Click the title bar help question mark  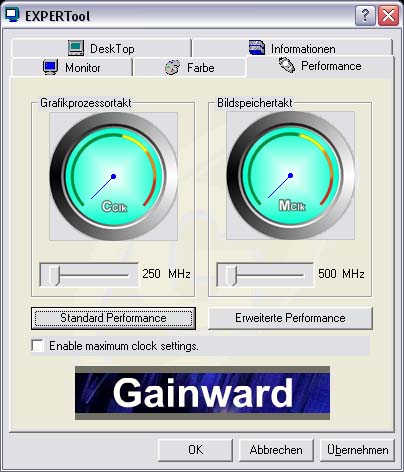point(365,15)
